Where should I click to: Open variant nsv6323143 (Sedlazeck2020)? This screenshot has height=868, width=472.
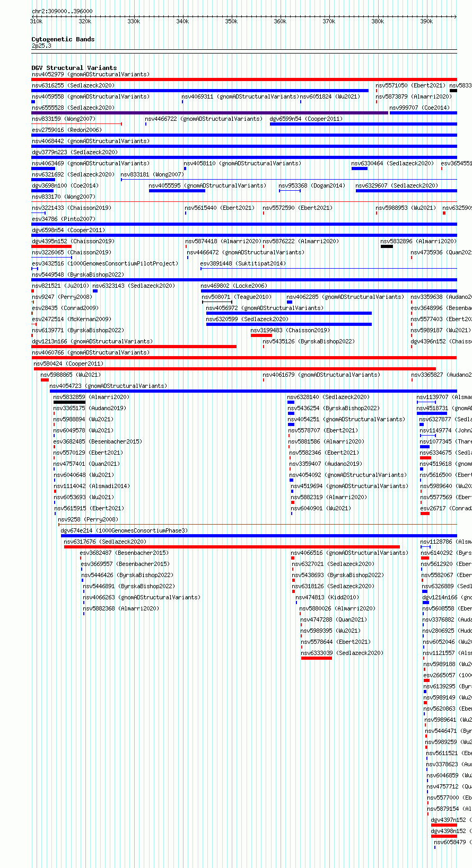point(134,286)
